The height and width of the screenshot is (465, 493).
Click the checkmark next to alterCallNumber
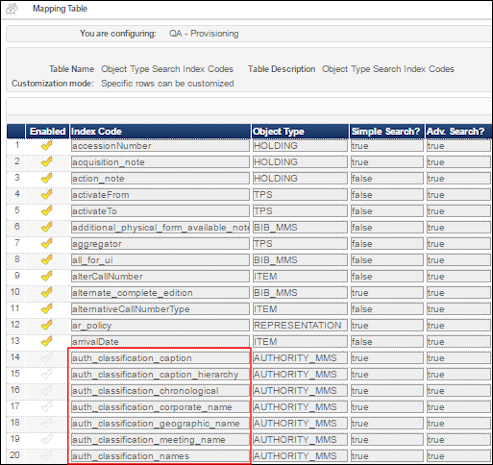pos(47,276)
